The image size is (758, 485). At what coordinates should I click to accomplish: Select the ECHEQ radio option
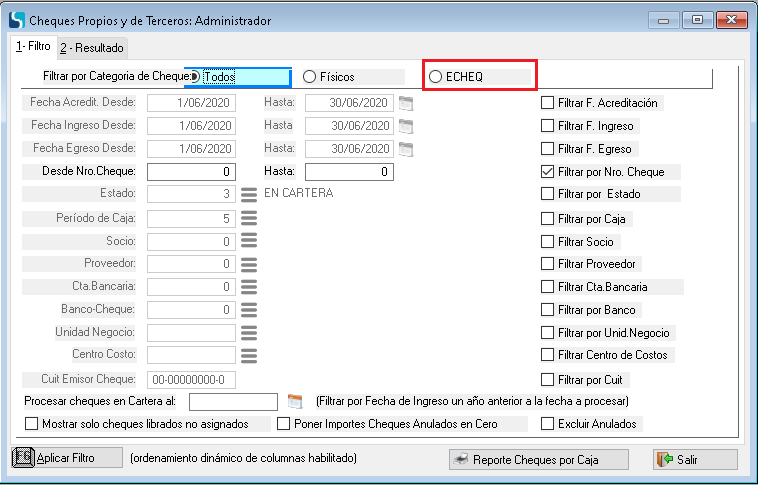point(435,76)
